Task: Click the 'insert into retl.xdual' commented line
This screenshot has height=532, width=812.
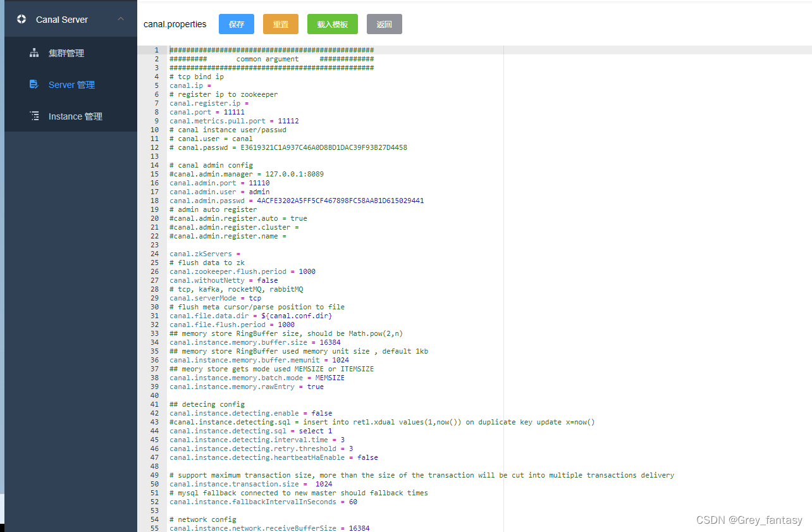Action: tap(382, 422)
